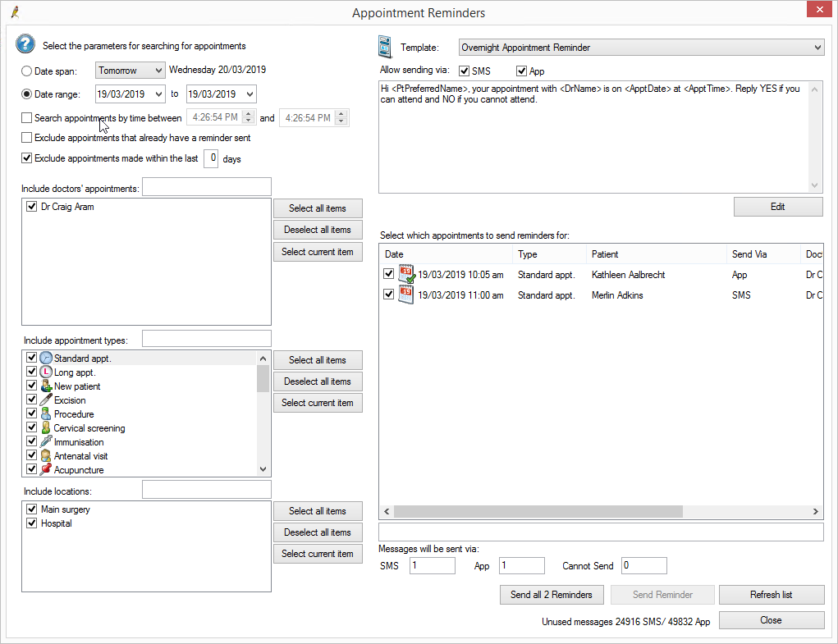This screenshot has width=838, height=644.
Task: Click the appointment types scroll down arrow
Action: point(263,469)
